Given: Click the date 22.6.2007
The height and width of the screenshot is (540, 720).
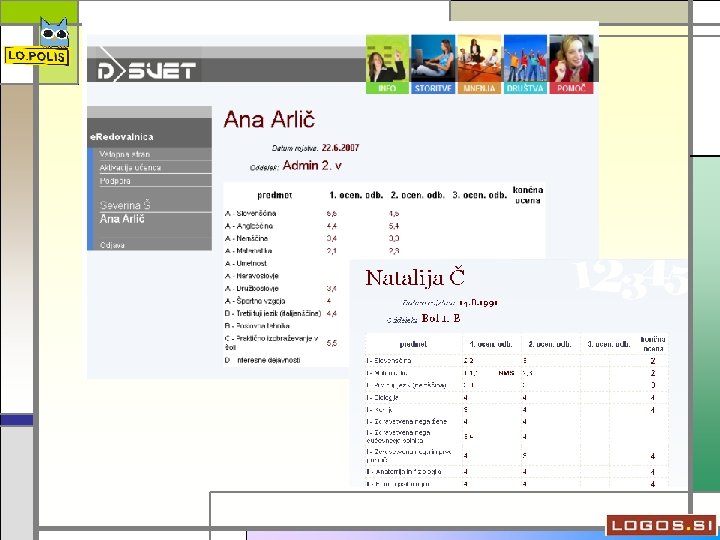Looking at the screenshot, I should [340, 147].
